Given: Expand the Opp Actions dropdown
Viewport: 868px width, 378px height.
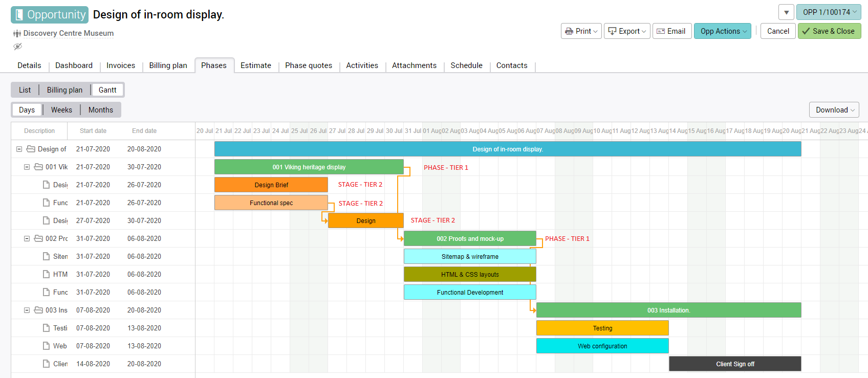Looking at the screenshot, I should click(722, 31).
